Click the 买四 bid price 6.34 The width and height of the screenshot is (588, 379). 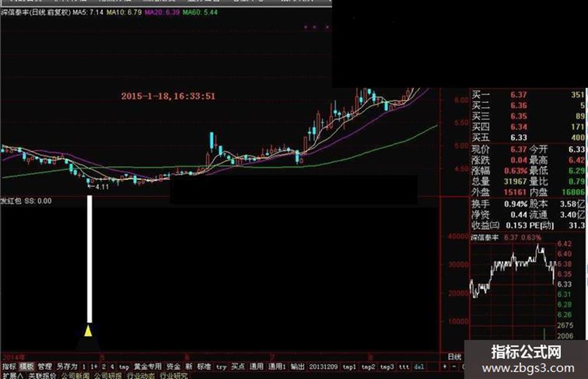(x=518, y=127)
